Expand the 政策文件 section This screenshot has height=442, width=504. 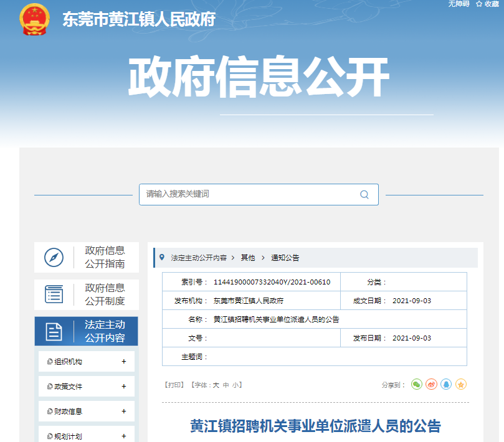click(x=124, y=387)
